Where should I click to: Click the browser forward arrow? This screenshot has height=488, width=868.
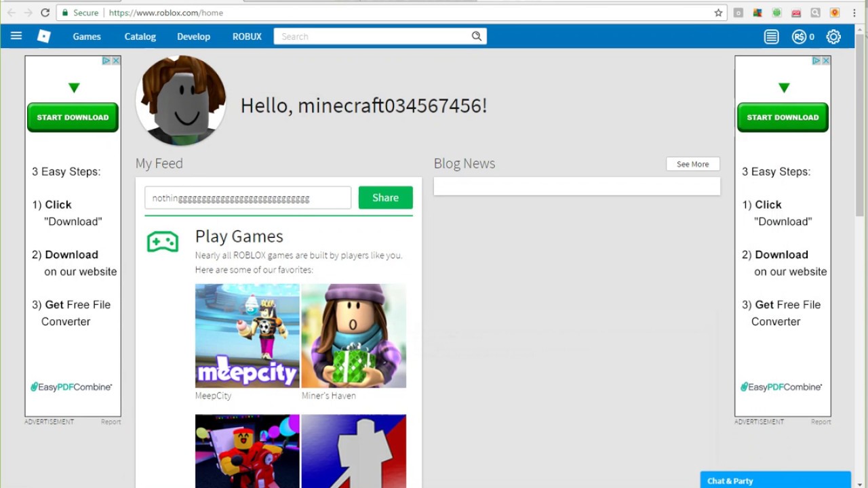point(28,12)
